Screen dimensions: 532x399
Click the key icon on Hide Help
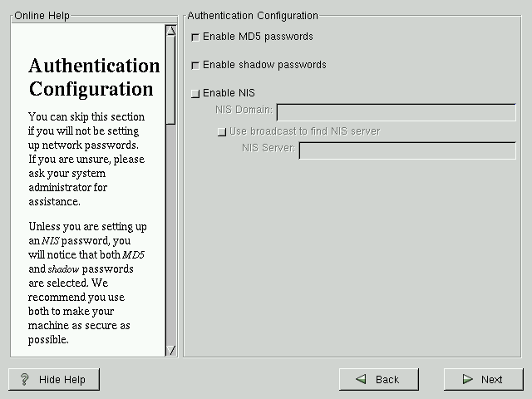24,380
